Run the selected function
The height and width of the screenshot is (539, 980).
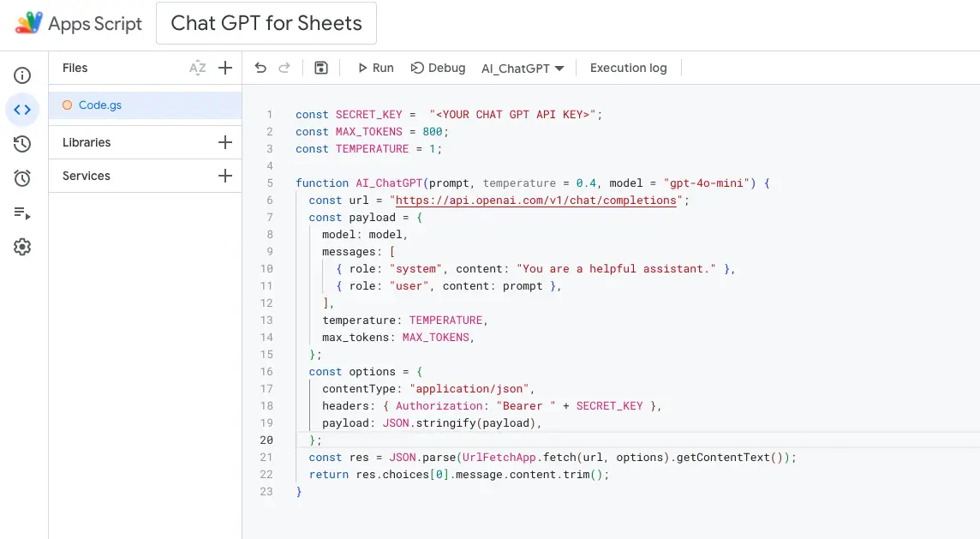pyautogui.click(x=375, y=68)
